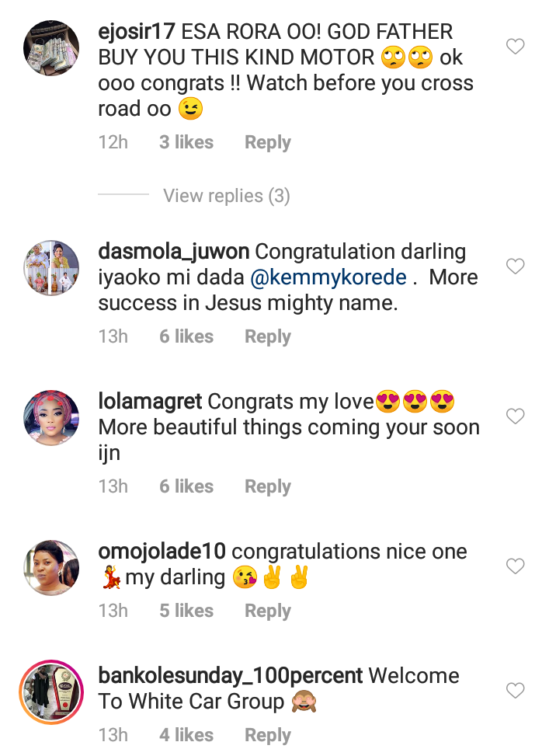This screenshot has width=556, height=756.
Task: Like bankolesunday_100percent's comment with heart
Action: [x=516, y=690]
